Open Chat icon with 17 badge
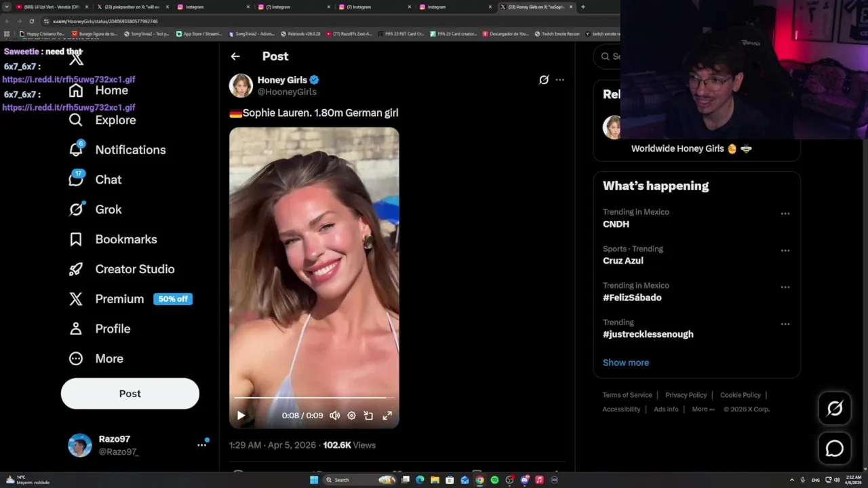Image resolution: width=868 pixels, height=488 pixels. (x=76, y=179)
